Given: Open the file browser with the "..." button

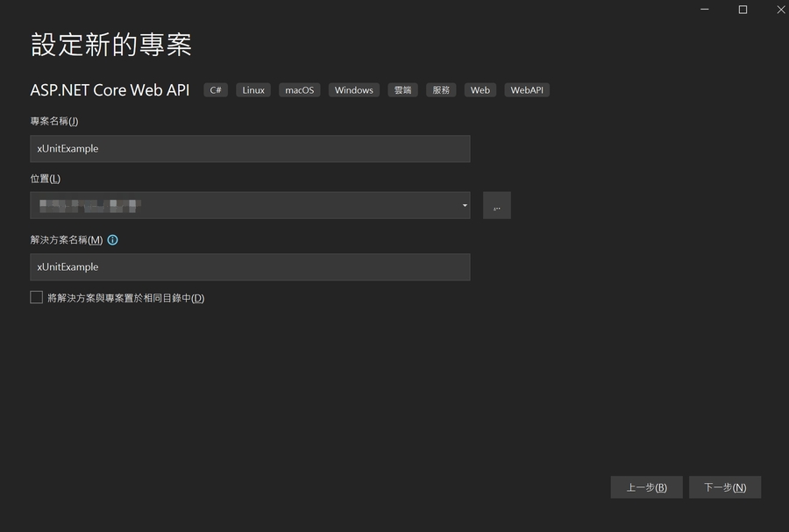Looking at the screenshot, I should (496, 205).
